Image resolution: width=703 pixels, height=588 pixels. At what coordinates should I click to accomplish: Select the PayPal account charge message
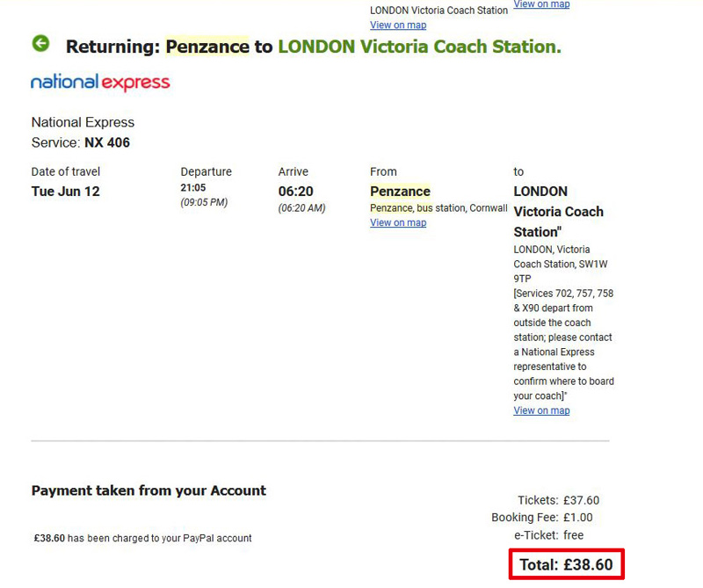(x=142, y=538)
